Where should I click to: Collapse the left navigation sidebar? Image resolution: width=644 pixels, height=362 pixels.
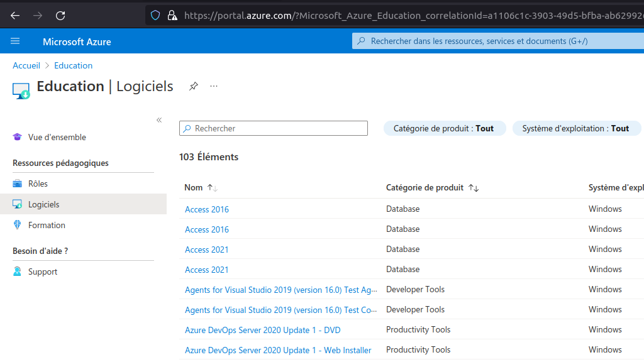tap(159, 120)
